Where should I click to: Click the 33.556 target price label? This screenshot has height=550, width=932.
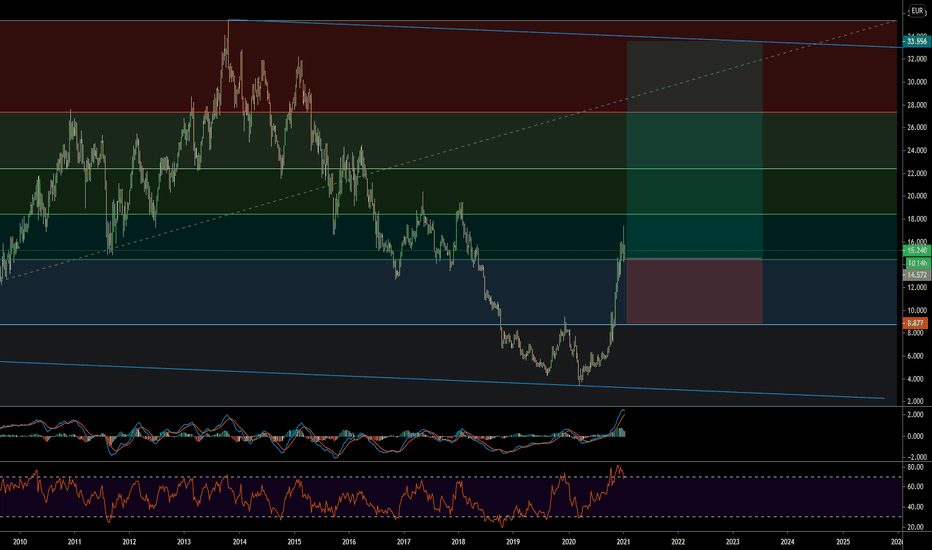click(917, 41)
